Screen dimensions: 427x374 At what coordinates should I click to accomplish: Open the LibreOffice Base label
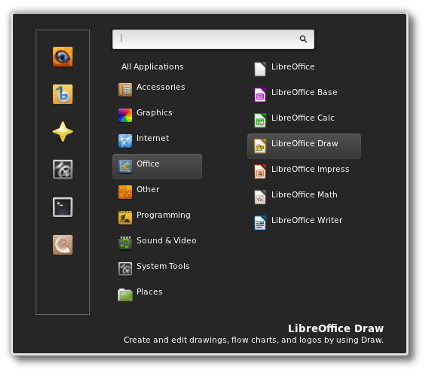tap(304, 92)
